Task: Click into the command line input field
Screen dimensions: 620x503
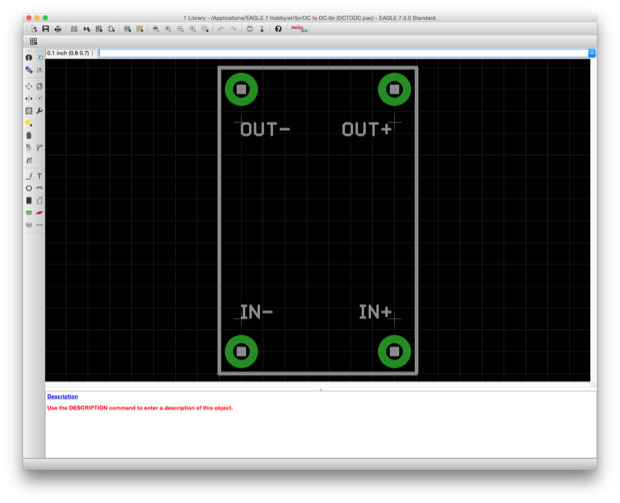Action: (343, 53)
